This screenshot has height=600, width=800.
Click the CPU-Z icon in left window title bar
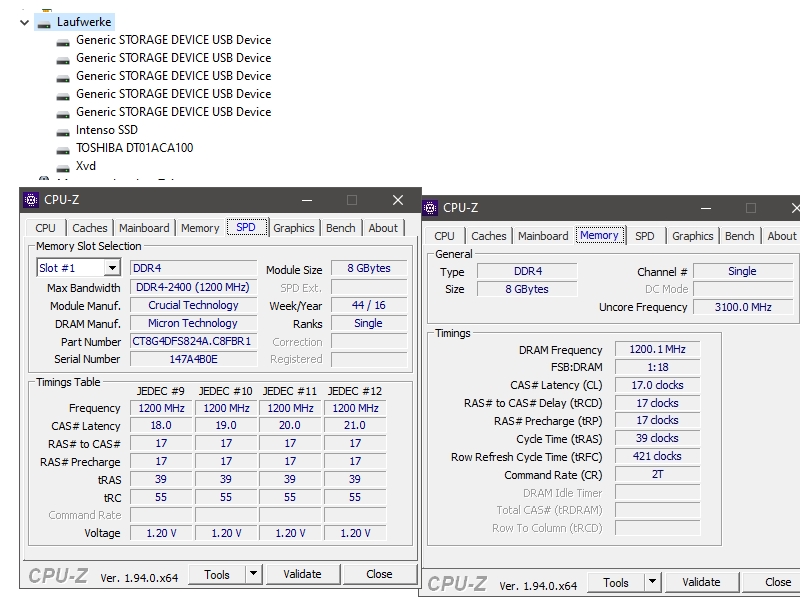tap(31, 200)
